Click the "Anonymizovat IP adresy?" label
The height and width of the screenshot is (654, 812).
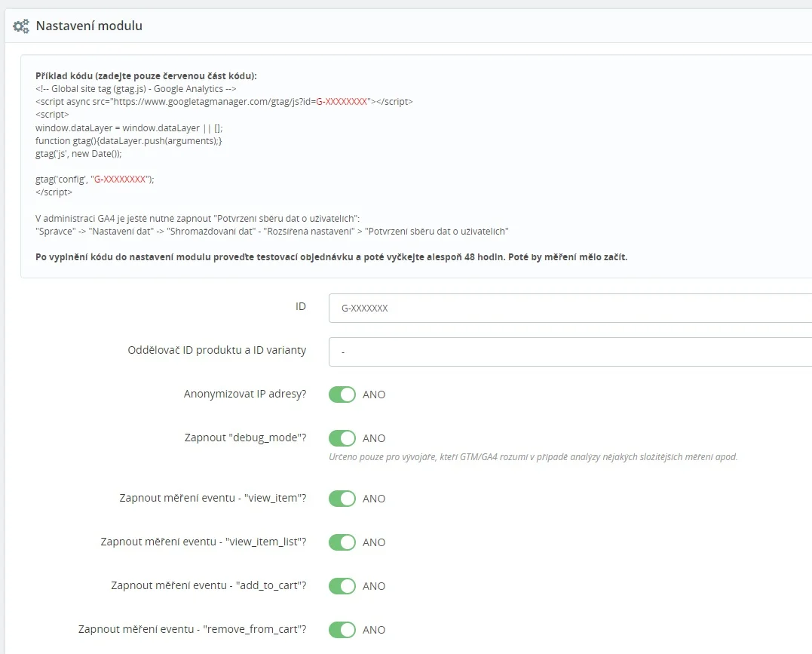[245, 395]
